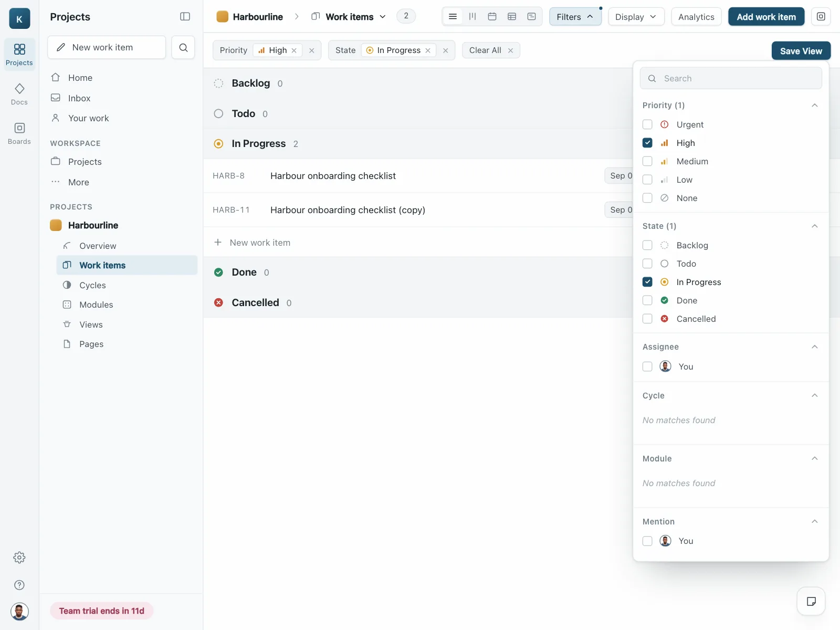840x630 pixels.
Task: Collapse the Projects sidebar panel icon
Action: click(x=185, y=17)
